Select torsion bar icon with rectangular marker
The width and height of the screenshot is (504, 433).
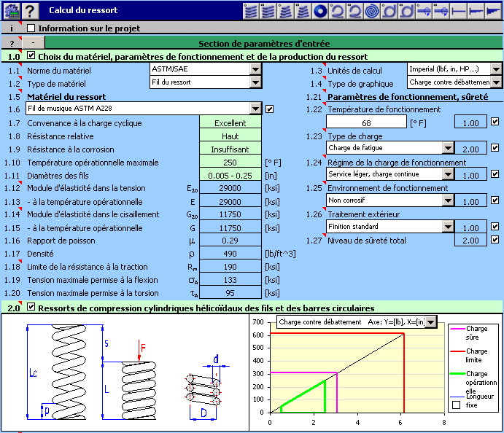(442, 11)
